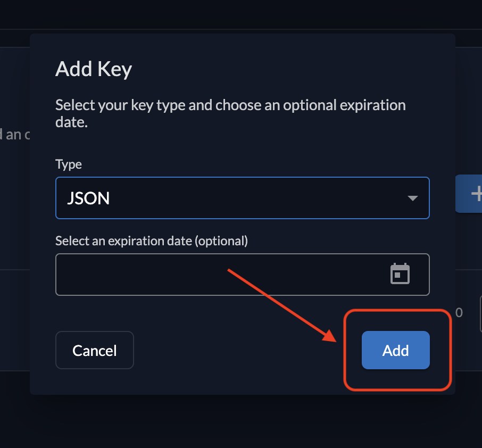Expand the JSON key type combo box

pos(242,198)
